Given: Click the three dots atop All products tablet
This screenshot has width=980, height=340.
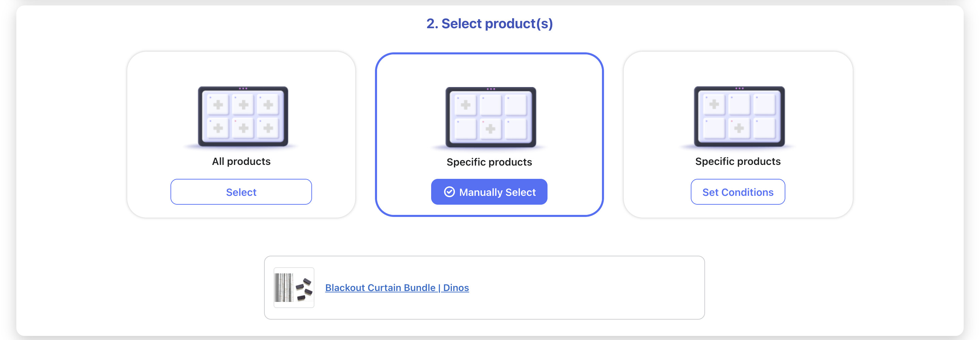Looking at the screenshot, I should point(243,89).
